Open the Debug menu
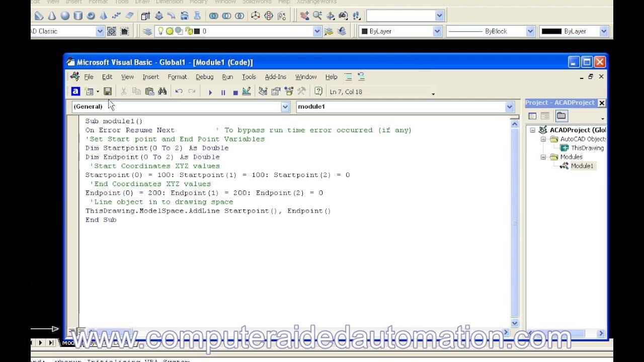644x362 pixels. tap(204, 77)
